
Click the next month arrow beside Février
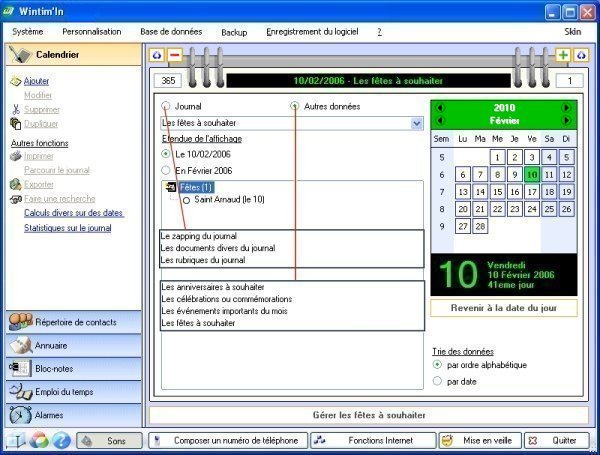click(566, 121)
